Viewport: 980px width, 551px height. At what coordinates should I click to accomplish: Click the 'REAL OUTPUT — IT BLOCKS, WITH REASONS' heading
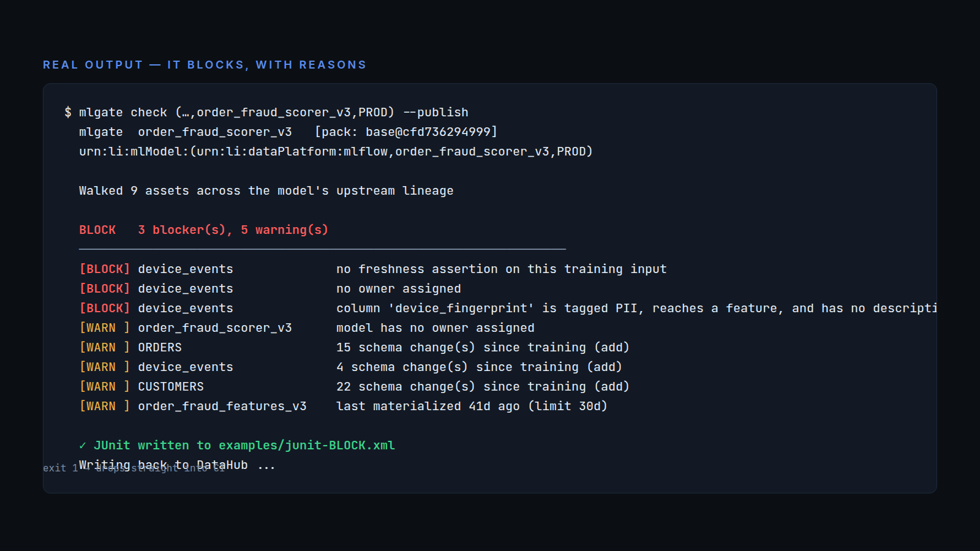(205, 65)
